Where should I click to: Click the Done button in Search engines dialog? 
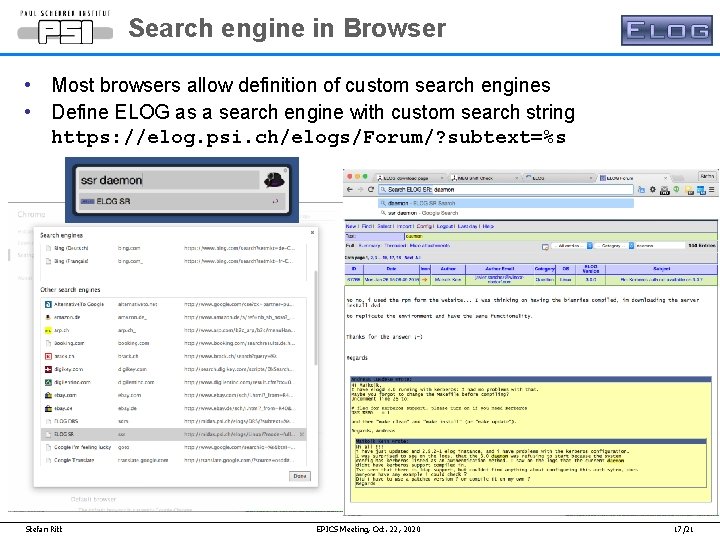300,476
